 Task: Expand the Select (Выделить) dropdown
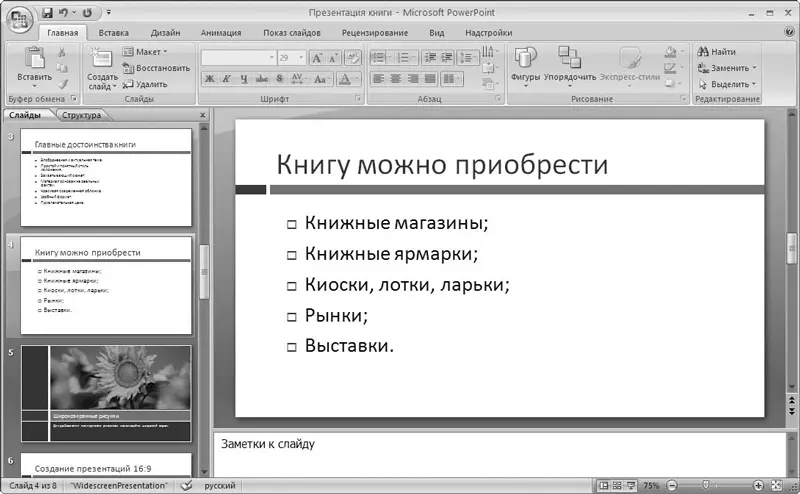tap(727, 84)
